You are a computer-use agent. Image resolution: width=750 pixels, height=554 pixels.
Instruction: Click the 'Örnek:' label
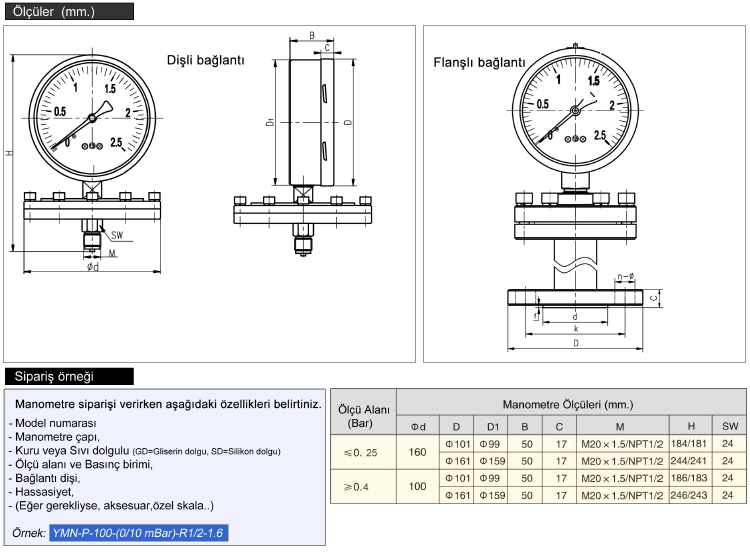coord(29,532)
